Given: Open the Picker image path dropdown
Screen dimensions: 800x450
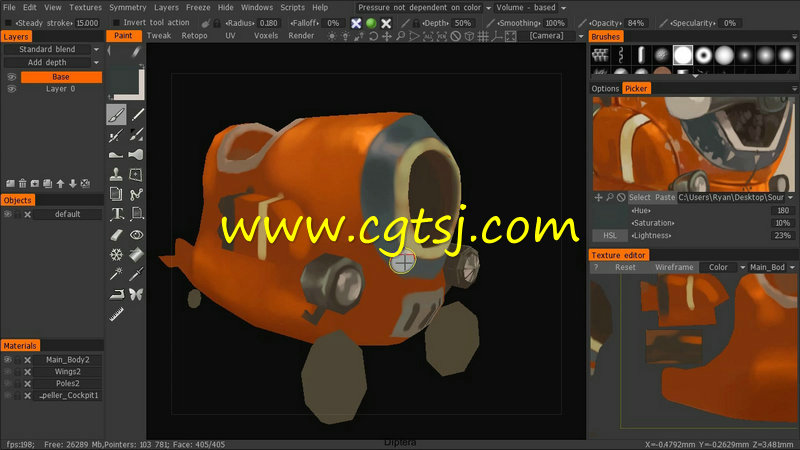Looking at the screenshot, I should pos(790,197).
